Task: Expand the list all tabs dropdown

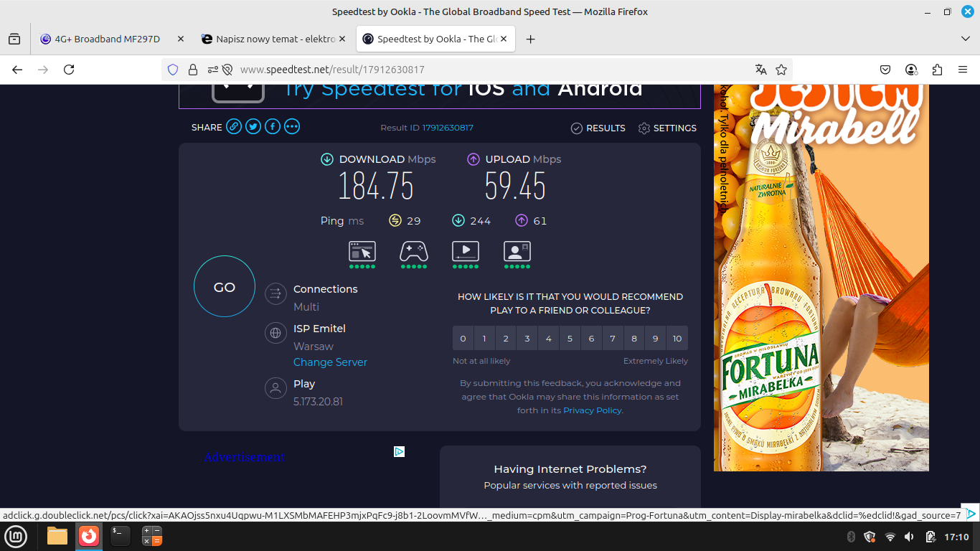Action: pos(965,39)
